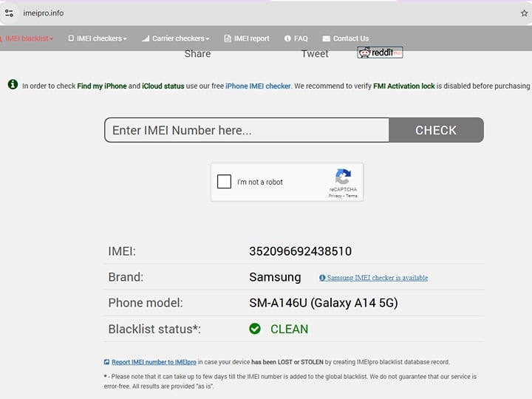532x399 pixels.
Task: Click the Share button
Action: [197, 54]
